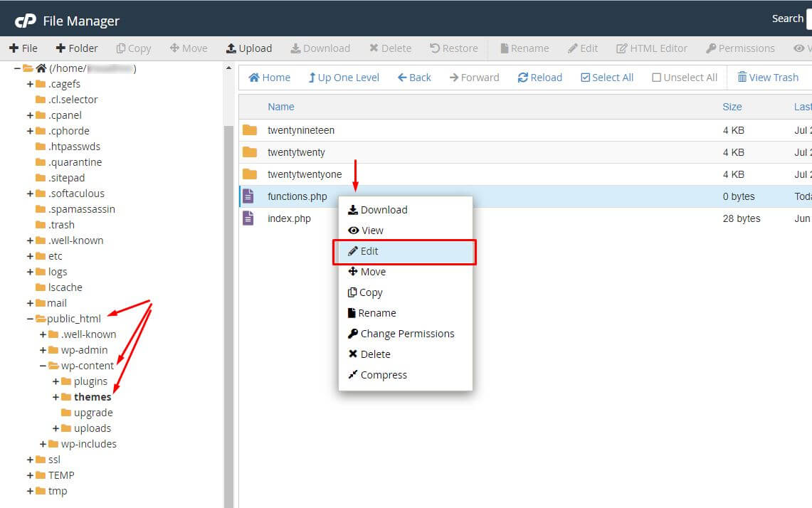Image resolution: width=812 pixels, height=508 pixels.
Task: Expand the etc folder node
Action: 30,256
